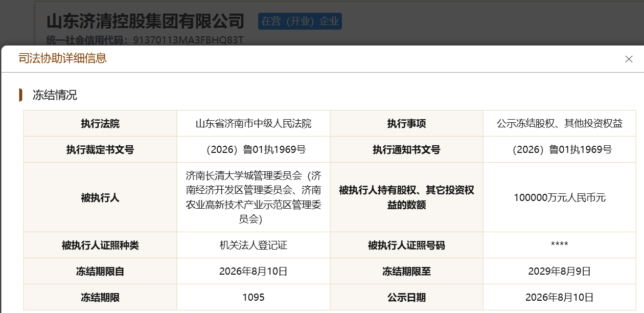Click the 公示日期 label cell

click(x=406, y=298)
